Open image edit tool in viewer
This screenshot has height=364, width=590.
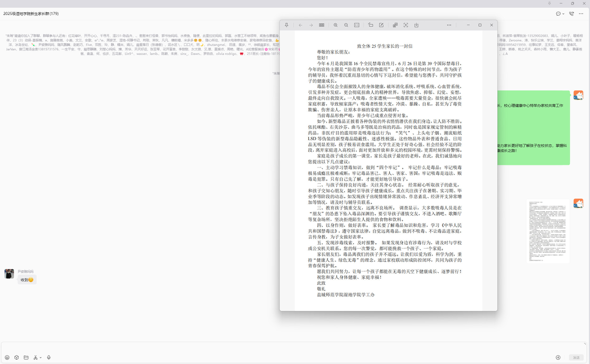click(381, 25)
